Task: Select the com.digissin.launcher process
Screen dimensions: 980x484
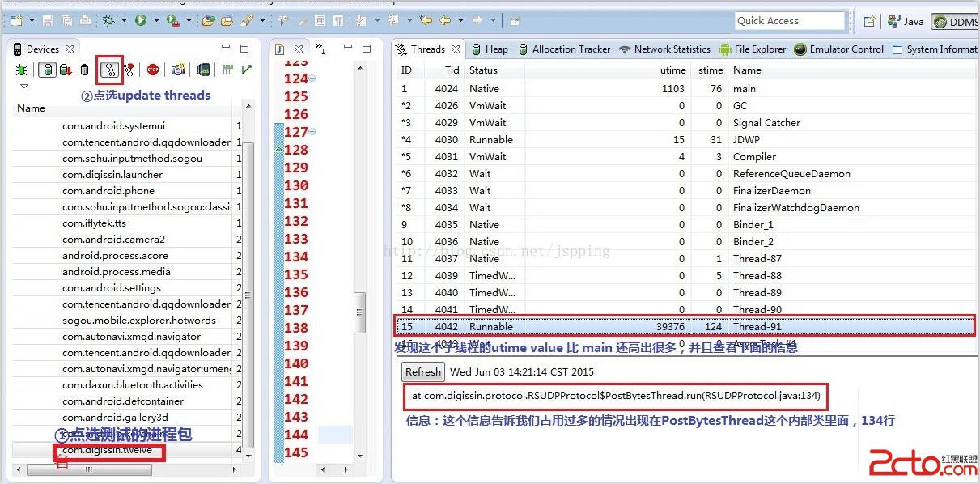Action: point(127,174)
